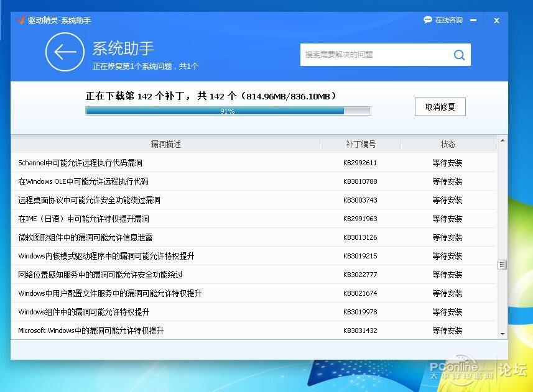Select the Windows中用户配置文件服务 vulnerability row
This screenshot has width=533, height=392.
tap(254, 293)
